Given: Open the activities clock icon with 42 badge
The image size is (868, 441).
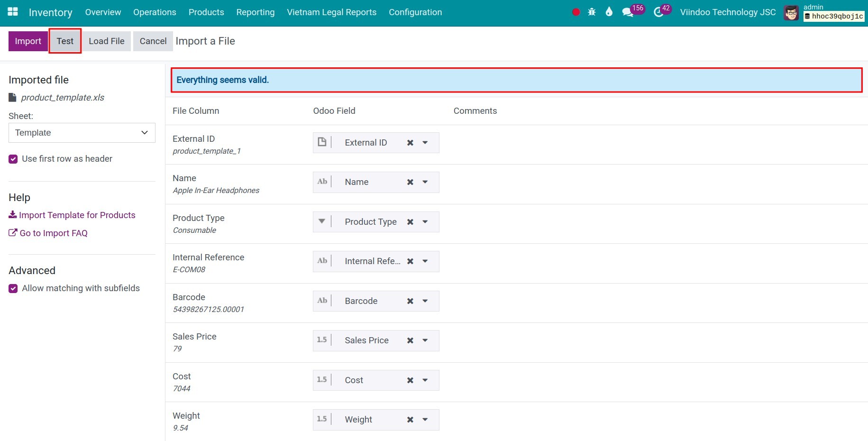Looking at the screenshot, I should coord(658,12).
